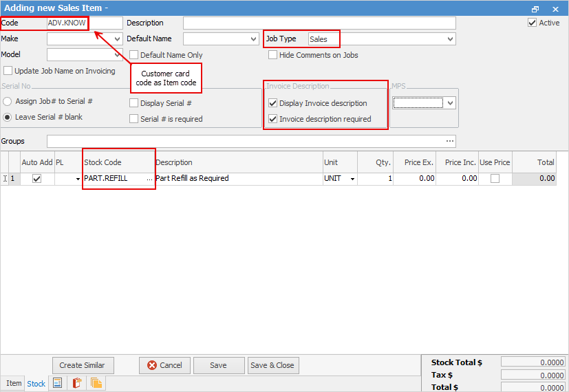The height and width of the screenshot is (392, 569).
Task: Click the Qty. cell showing 1
Action: point(375,178)
